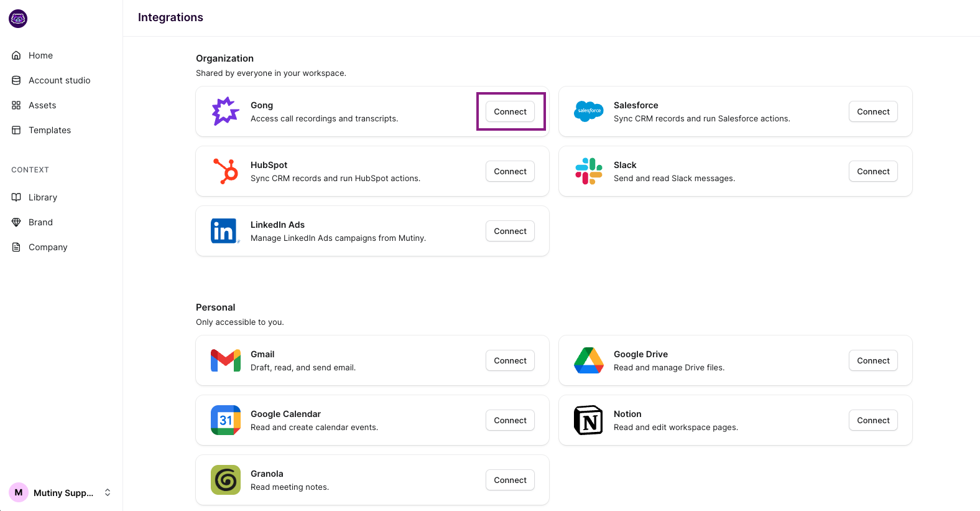Connect the Gong integration
980x511 pixels.
(x=510, y=111)
